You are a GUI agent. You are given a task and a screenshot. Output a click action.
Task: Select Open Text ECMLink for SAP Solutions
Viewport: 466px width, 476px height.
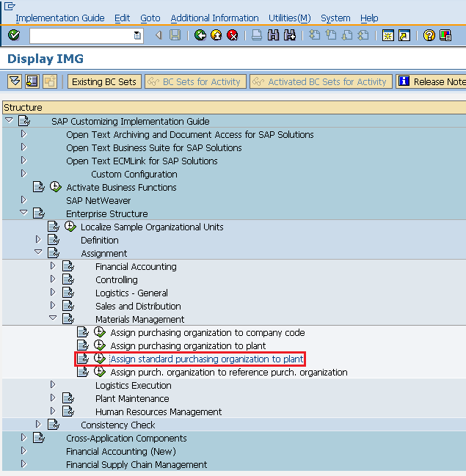(x=142, y=161)
